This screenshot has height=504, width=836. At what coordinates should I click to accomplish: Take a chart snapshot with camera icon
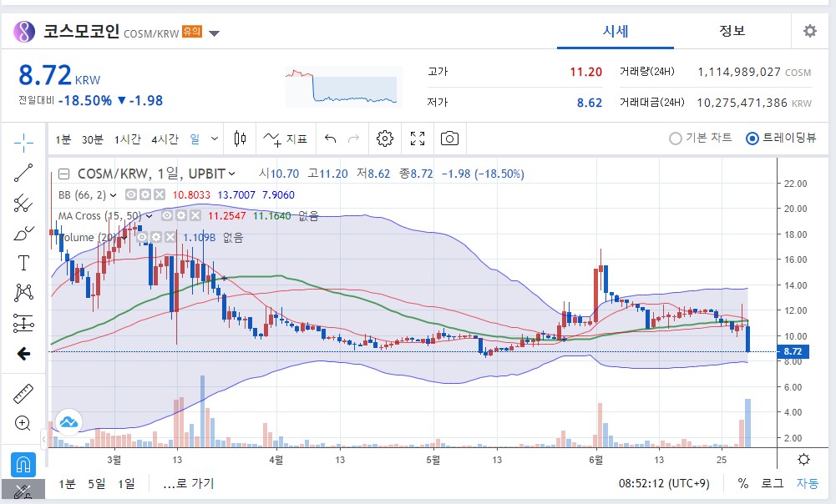pos(449,139)
